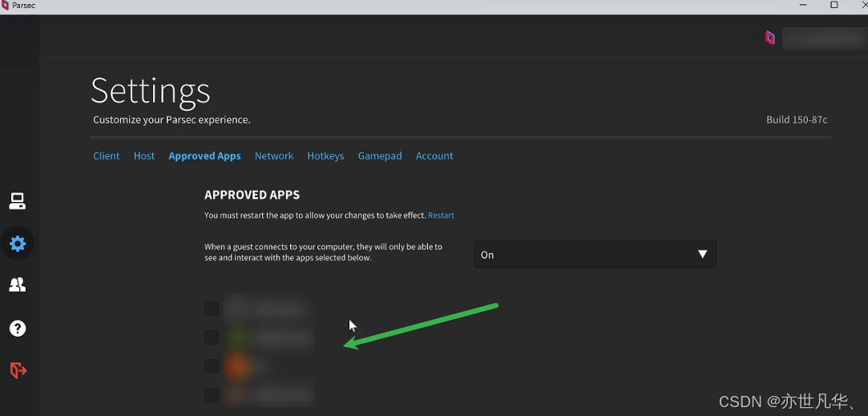
Task: Log out using the red exit icon
Action: coord(18,370)
